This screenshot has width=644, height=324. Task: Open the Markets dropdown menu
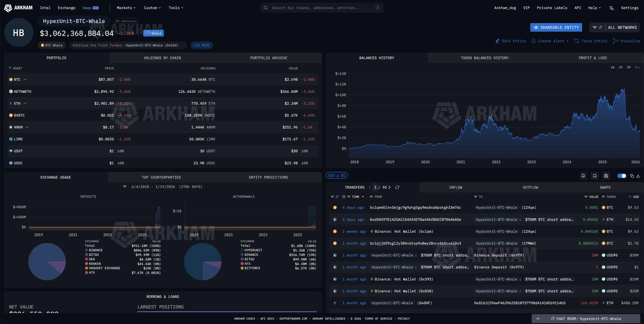126,8
